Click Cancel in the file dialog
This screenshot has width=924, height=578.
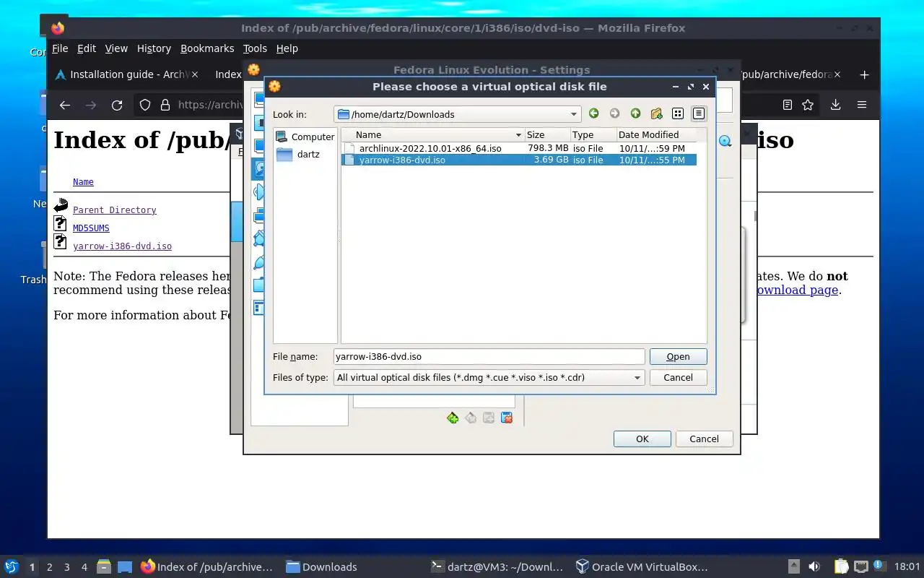[678, 377]
